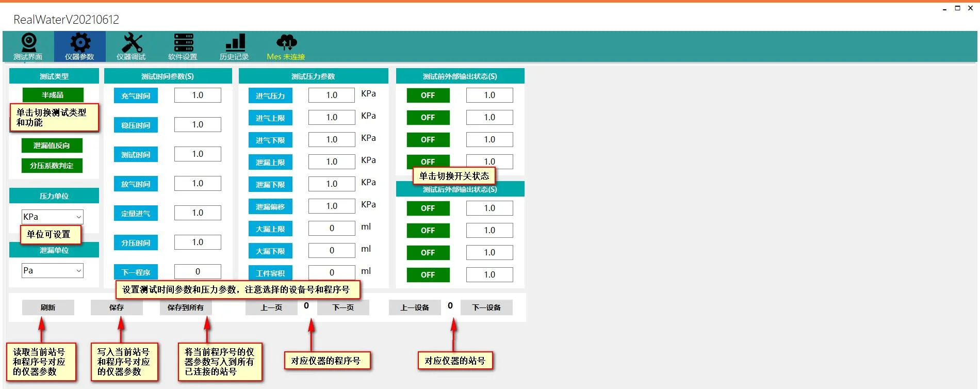
Task: Edit the 充气时间 value field
Action: [x=198, y=95]
